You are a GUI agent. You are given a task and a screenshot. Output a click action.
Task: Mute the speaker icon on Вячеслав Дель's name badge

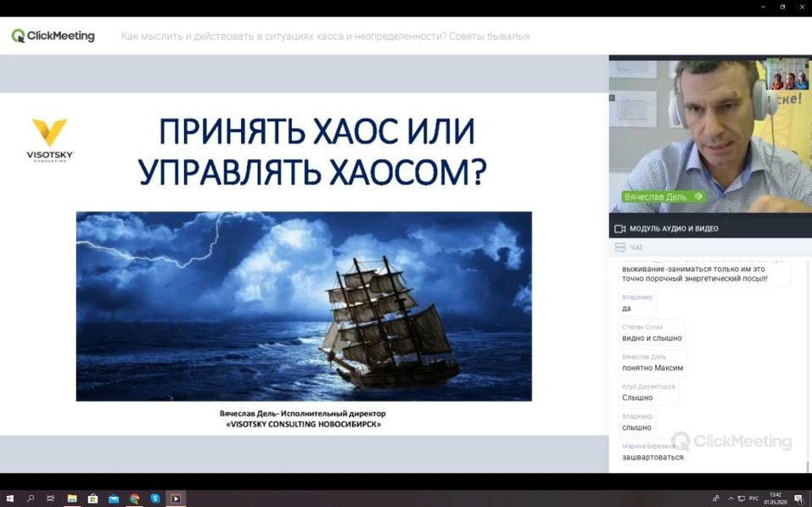pyautogui.click(x=697, y=196)
